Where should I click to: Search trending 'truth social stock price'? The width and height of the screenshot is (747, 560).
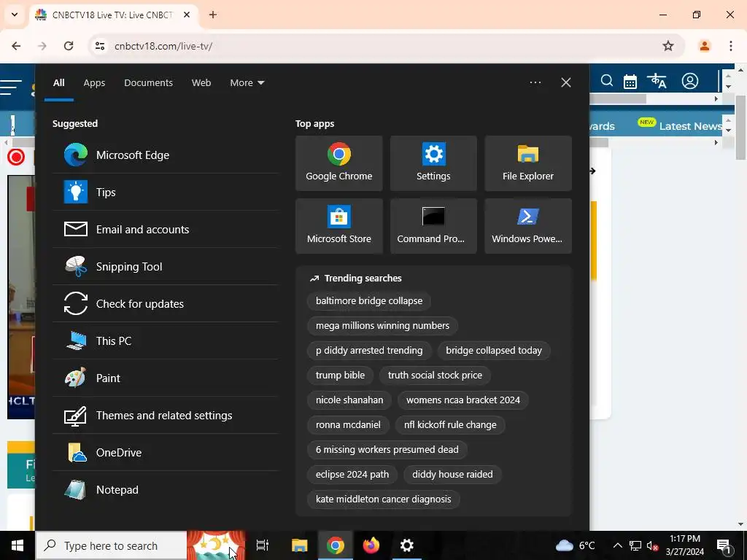(x=435, y=376)
